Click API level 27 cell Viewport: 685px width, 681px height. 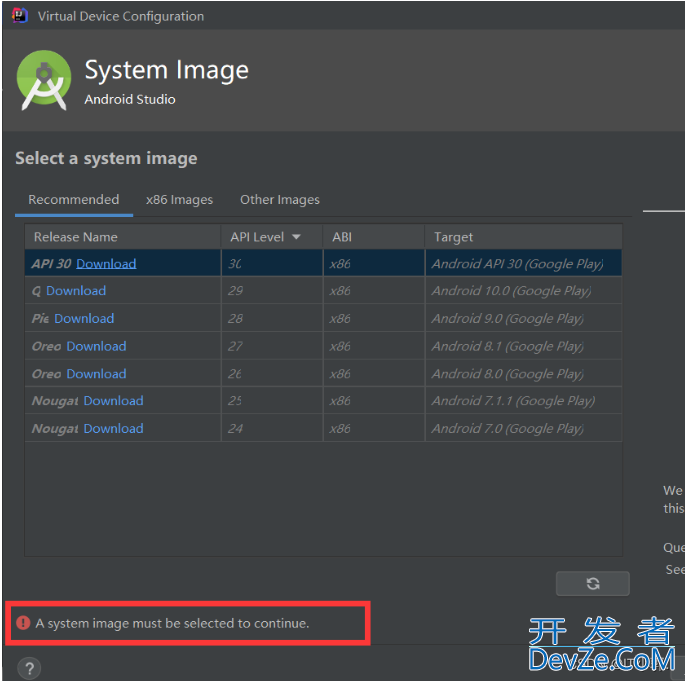coord(272,346)
